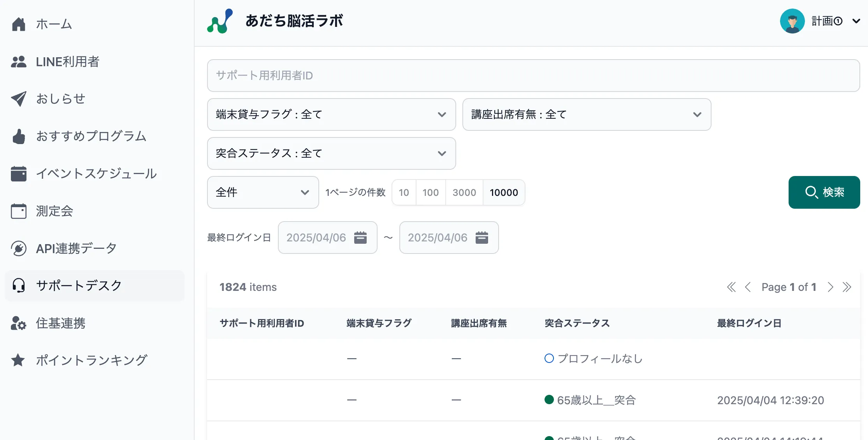This screenshot has width=868, height=440.
Task: Select 3000 items per page
Action: (x=464, y=192)
